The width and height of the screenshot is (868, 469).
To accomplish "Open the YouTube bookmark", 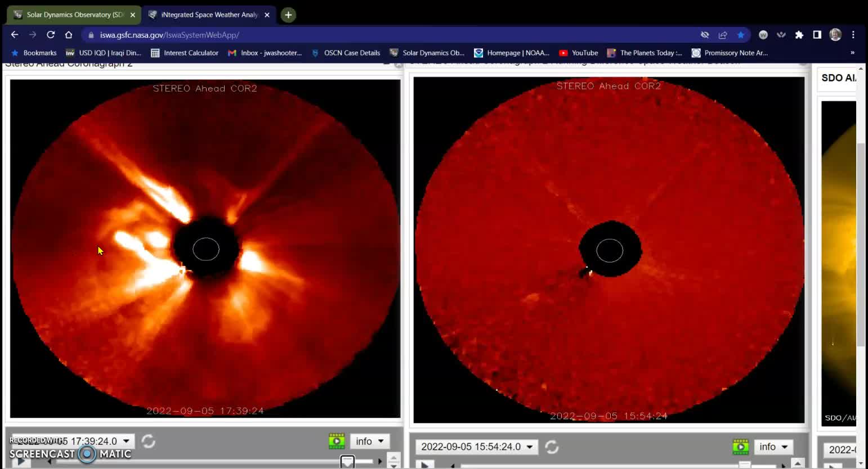I will click(579, 53).
